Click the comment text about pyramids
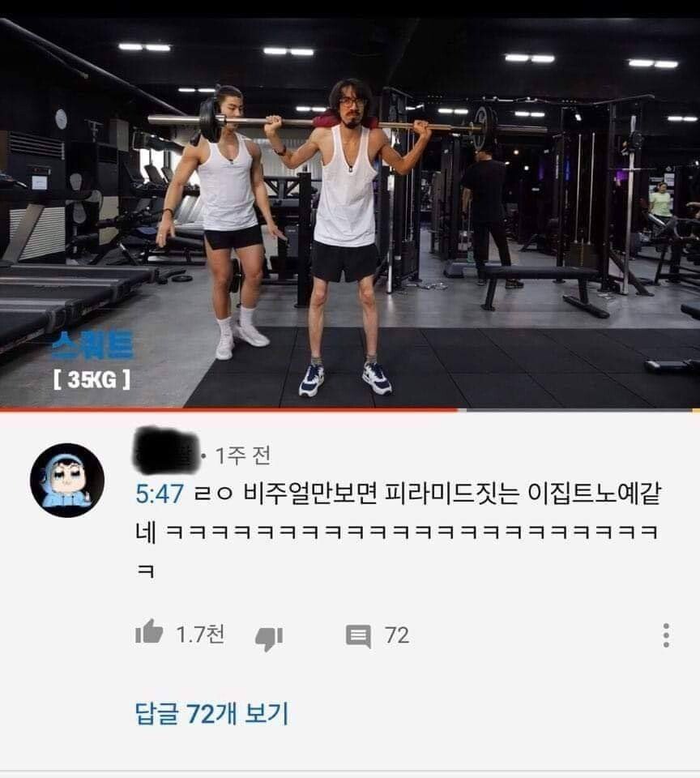Image resolution: width=700 pixels, height=778 pixels. 398,530
